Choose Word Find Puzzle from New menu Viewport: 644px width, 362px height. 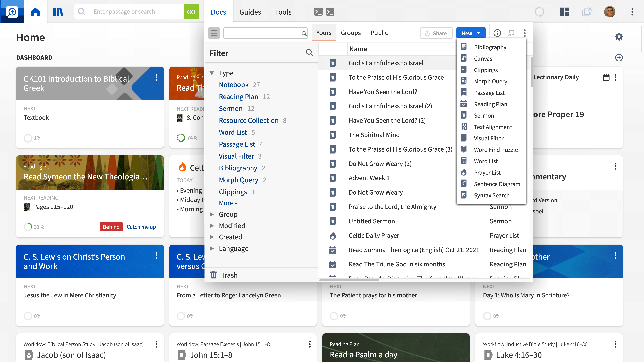(491, 150)
